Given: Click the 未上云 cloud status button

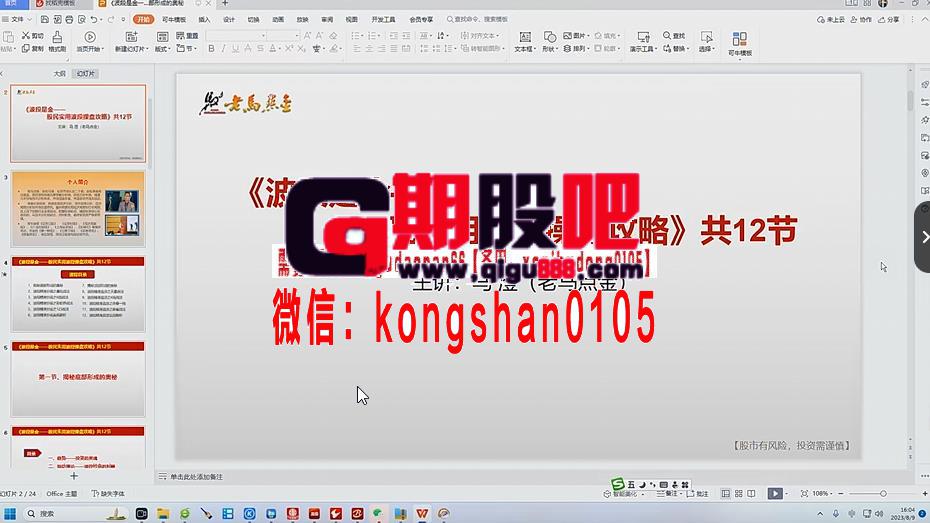Looking at the screenshot, I should 830,20.
